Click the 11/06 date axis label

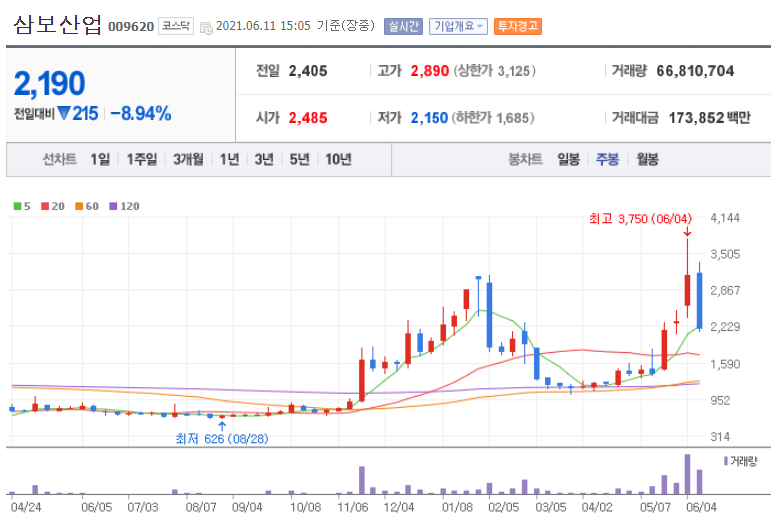pos(353,507)
